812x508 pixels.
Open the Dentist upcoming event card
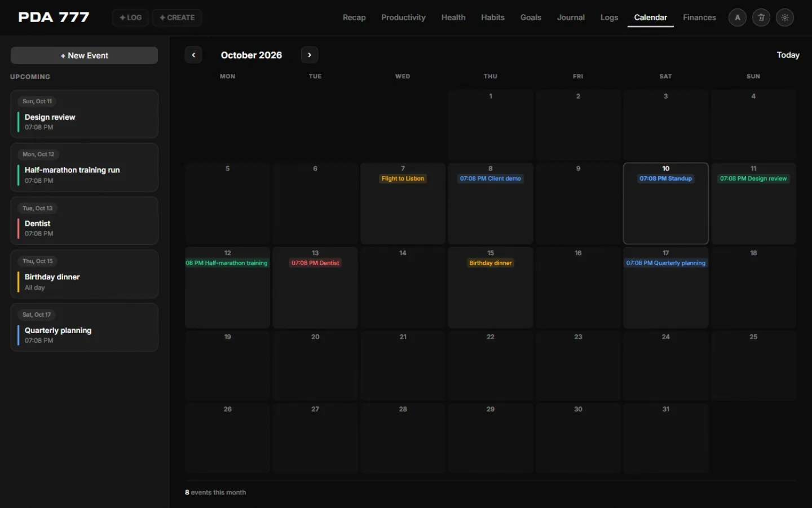click(84, 221)
